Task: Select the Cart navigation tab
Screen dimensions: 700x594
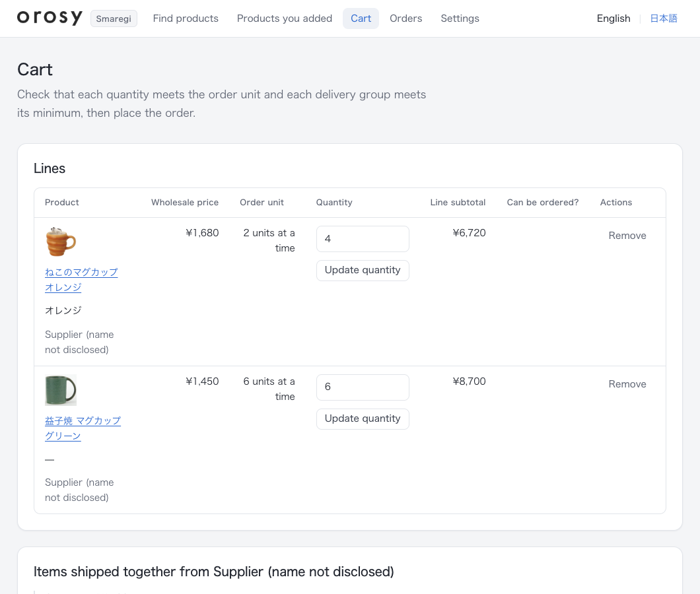Action: click(x=361, y=18)
